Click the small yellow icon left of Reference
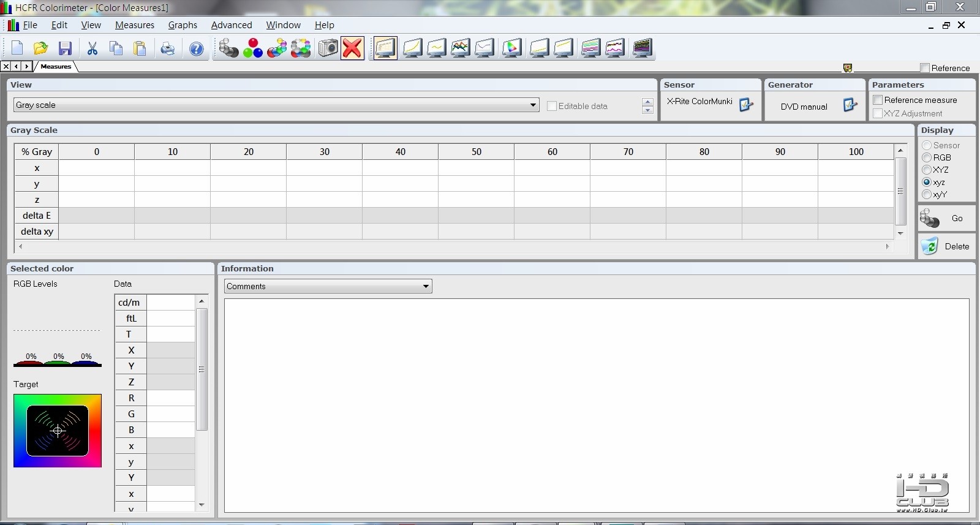 [x=848, y=68]
